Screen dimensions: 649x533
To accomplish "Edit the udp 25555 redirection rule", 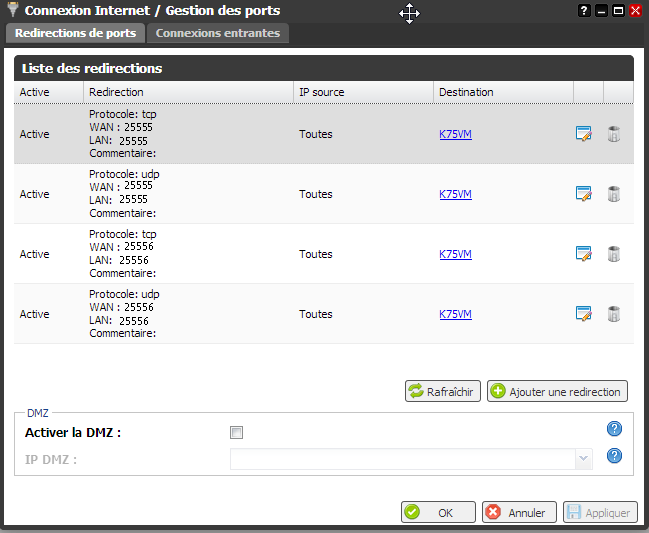I will 584,194.
